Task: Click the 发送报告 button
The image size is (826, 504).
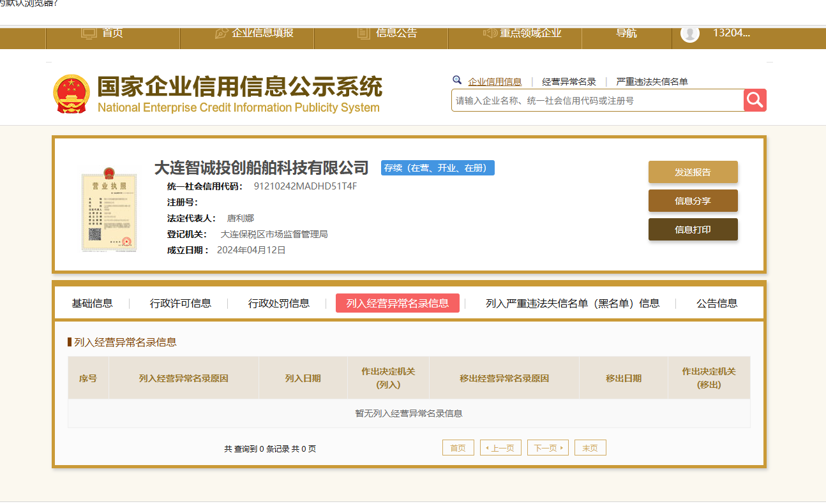Action: pyautogui.click(x=693, y=172)
